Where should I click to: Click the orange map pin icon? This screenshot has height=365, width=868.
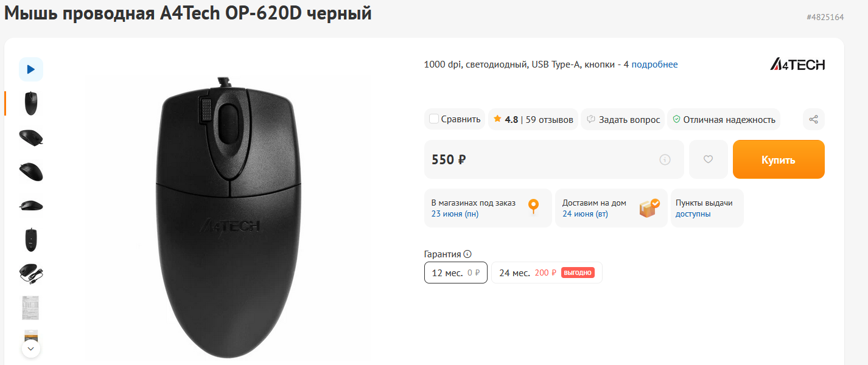click(x=533, y=207)
